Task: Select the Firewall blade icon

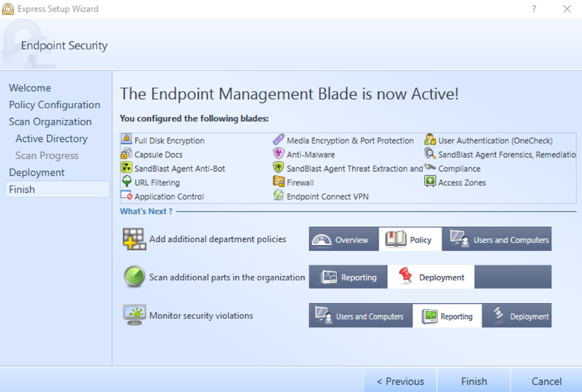Action: pyautogui.click(x=278, y=181)
